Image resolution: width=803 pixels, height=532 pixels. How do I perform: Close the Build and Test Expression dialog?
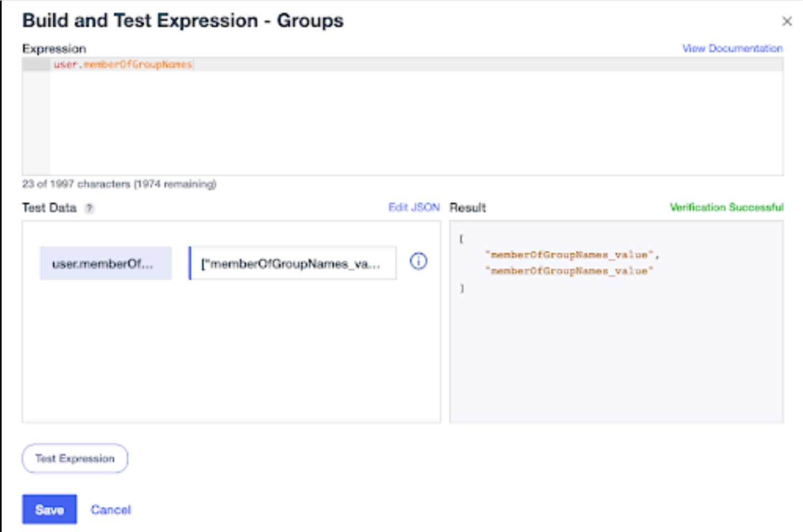pos(786,21)
